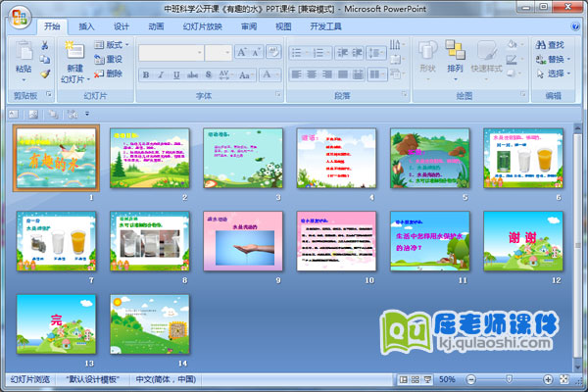
Task: Click the Quick Styles icon
Action: click(x=486, y=50)
